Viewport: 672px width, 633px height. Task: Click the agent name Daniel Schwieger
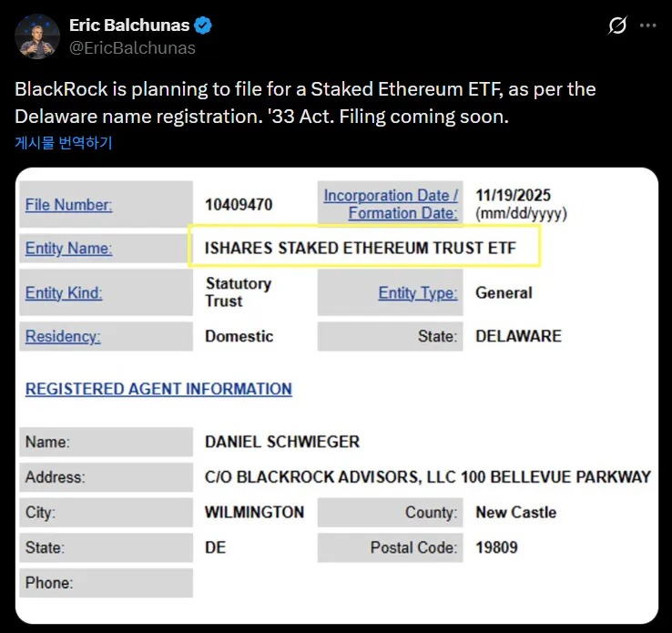click(x=282, y=442)
